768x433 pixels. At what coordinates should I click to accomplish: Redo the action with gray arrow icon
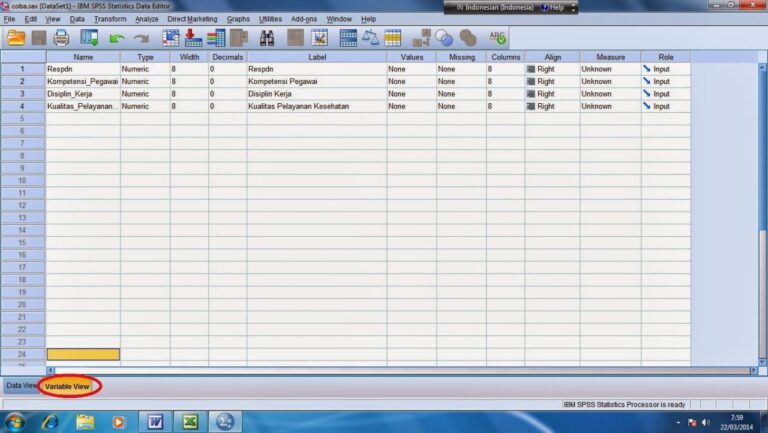[142, 38]
